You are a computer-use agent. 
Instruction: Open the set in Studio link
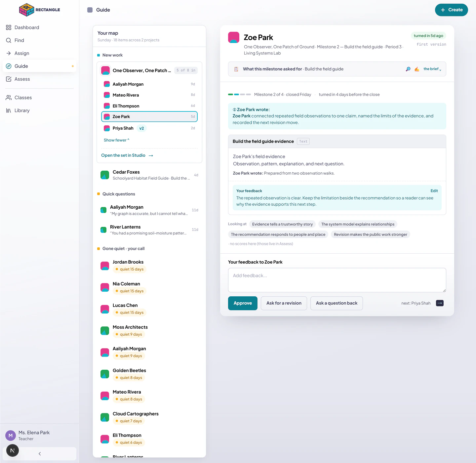coord(127,155)
